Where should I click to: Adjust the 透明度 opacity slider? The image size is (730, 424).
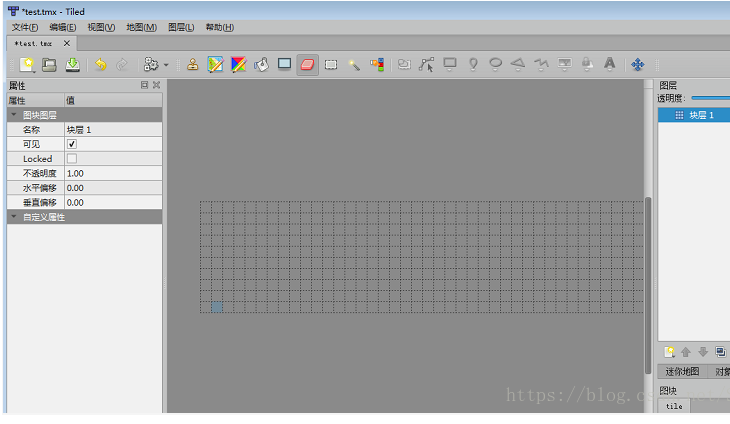pos(710,98)
